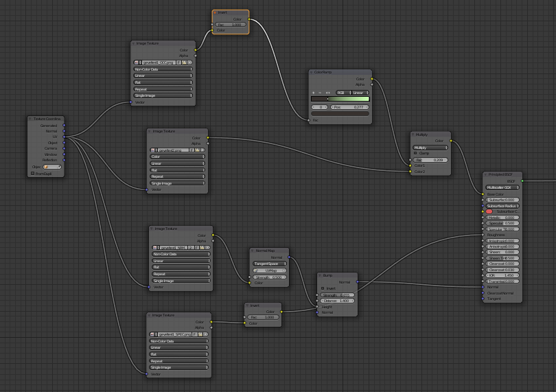Viewport: 556px width, 392px height.
Task: Add a color stop in ColorRamp
Action: click(314, 93)
